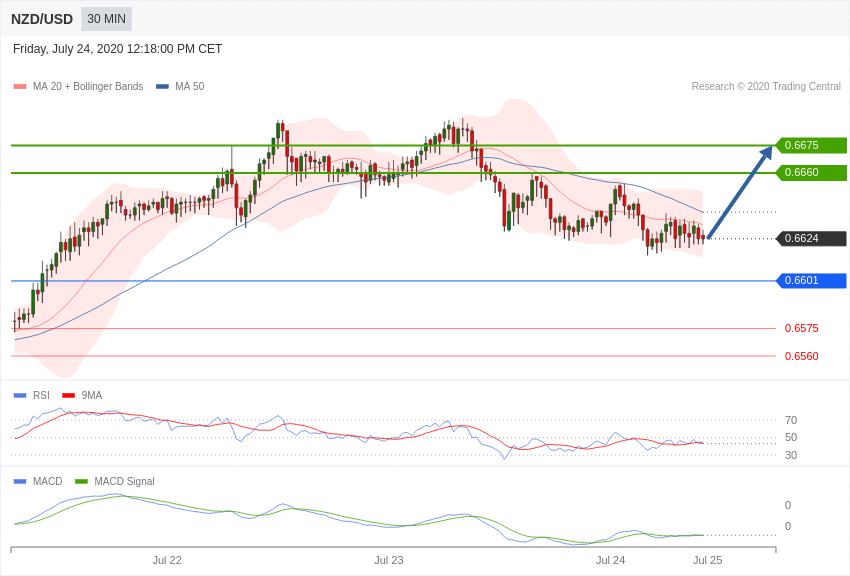This screenshot has width=850, height=576.
Task: Click the blue MA 50 legend swatch
Action: tap(162, 87)
